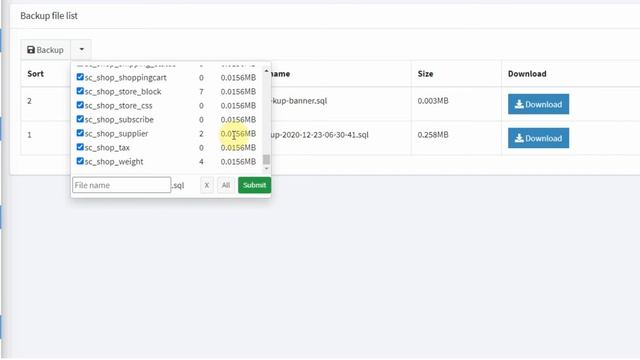
Task: Click the sc_shop_store_css table name
Action: [x=118, y=106]
